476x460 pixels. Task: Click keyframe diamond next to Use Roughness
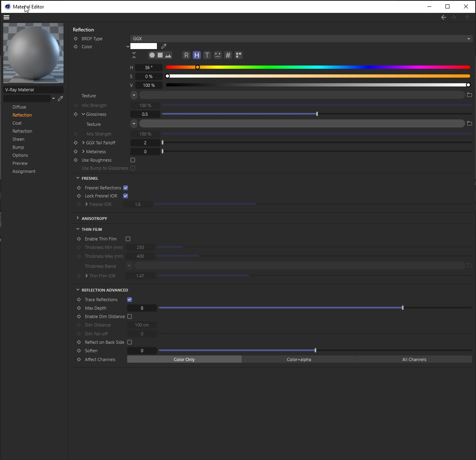[x=76, y=160]
